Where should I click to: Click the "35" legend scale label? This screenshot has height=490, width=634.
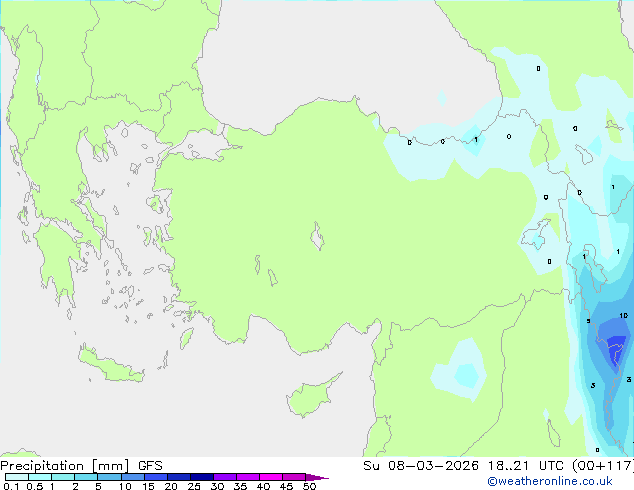click(240, 486)
